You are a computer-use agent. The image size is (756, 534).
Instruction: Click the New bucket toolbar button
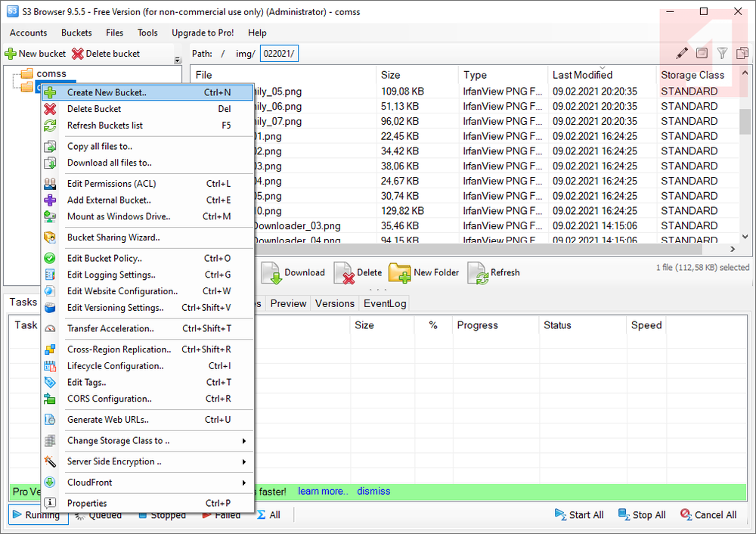coord(36,54)
